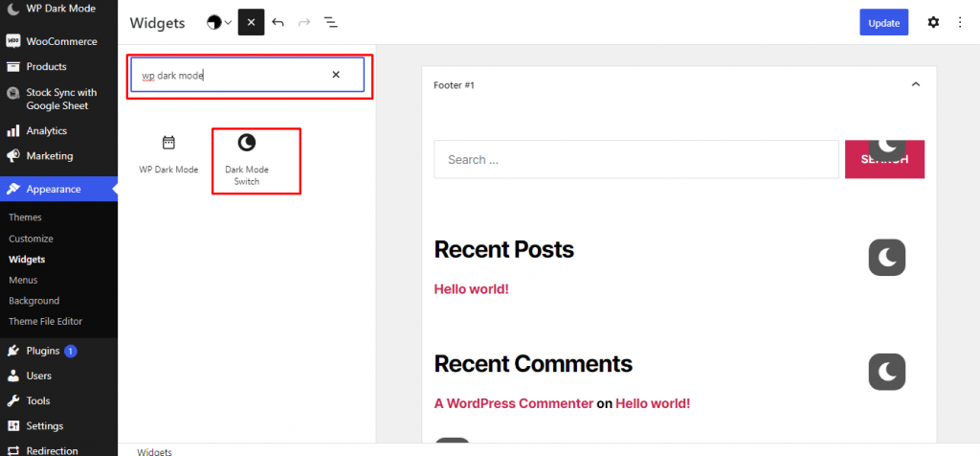Open the settings gear panel
This screenshot has height=456, width=980.
[933, 23]
